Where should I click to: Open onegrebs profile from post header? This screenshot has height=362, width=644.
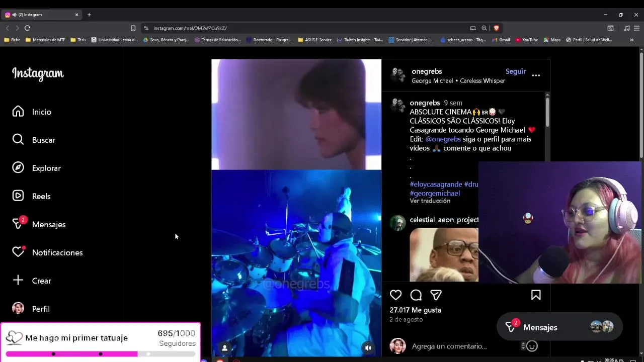(x=427, y=71)
